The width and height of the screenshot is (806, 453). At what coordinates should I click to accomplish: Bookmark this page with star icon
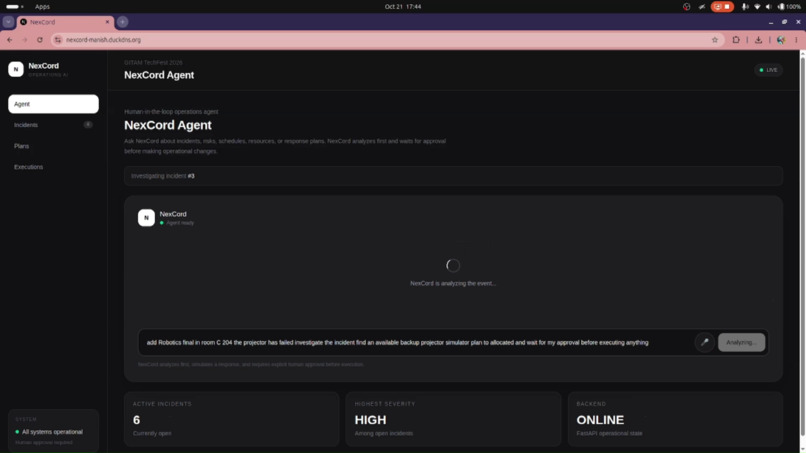click(715, 40)
